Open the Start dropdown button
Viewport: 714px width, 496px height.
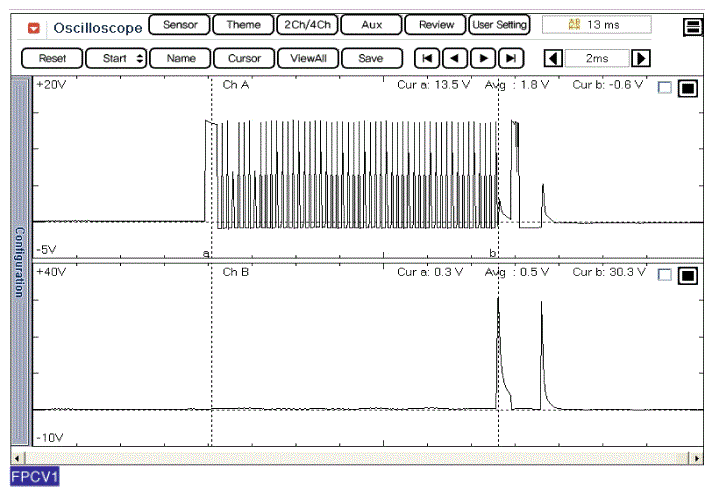point(116,59)
